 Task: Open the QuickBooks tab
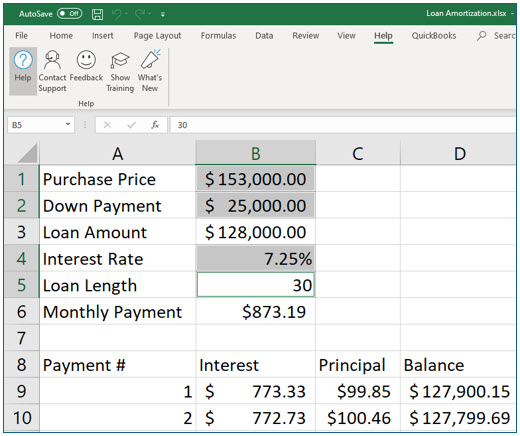[x=434, y=35]
